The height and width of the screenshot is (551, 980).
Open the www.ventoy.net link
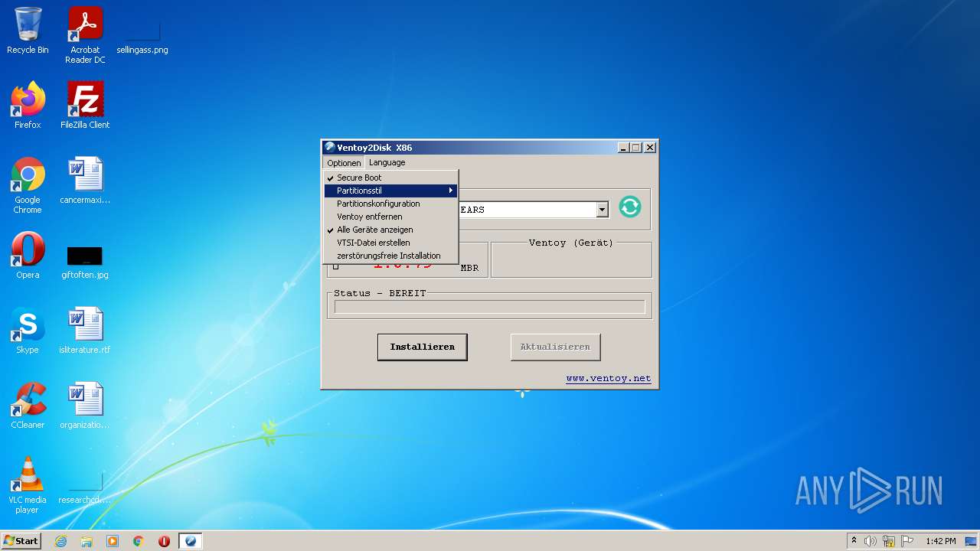609,378
